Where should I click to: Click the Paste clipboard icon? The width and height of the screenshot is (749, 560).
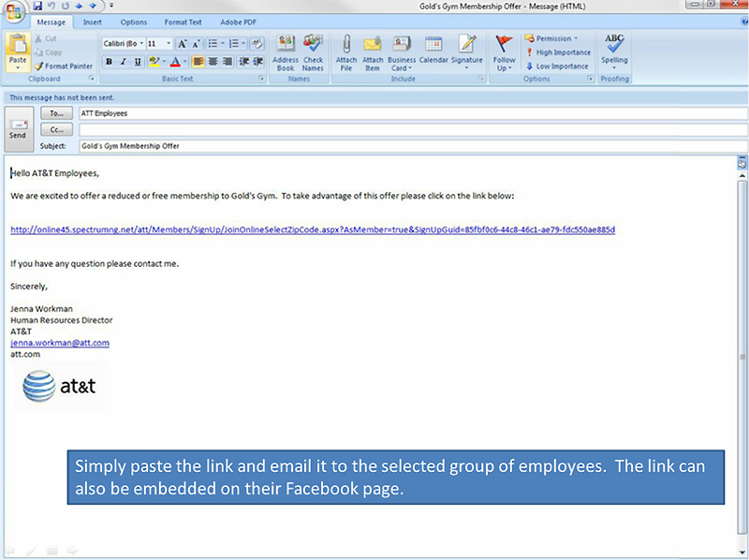(x=18, y=44)
